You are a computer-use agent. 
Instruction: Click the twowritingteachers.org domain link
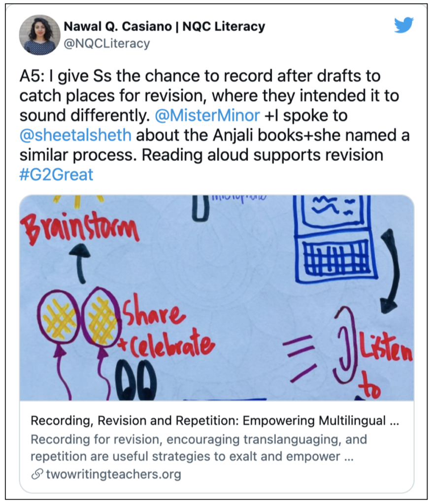click(x=114, y=474)
